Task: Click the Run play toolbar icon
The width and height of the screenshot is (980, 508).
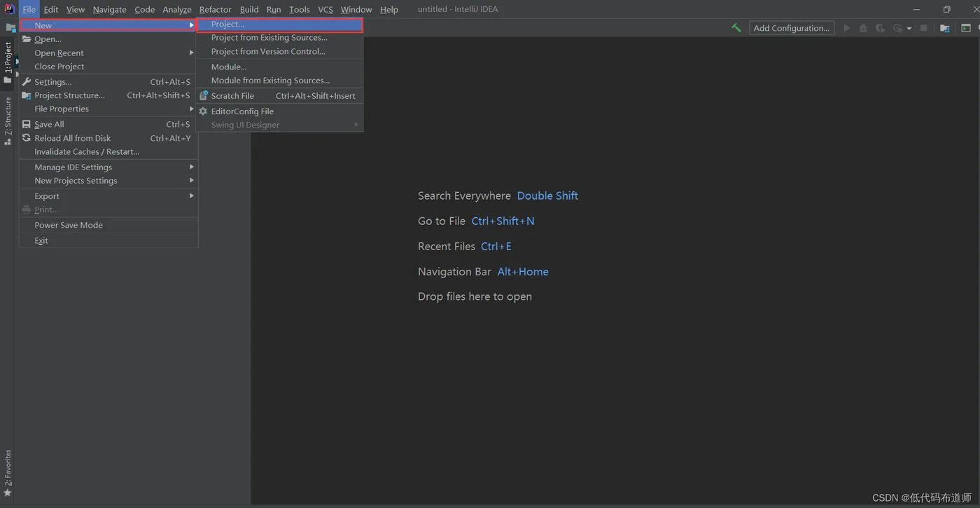Action: [x=847, y=28]
